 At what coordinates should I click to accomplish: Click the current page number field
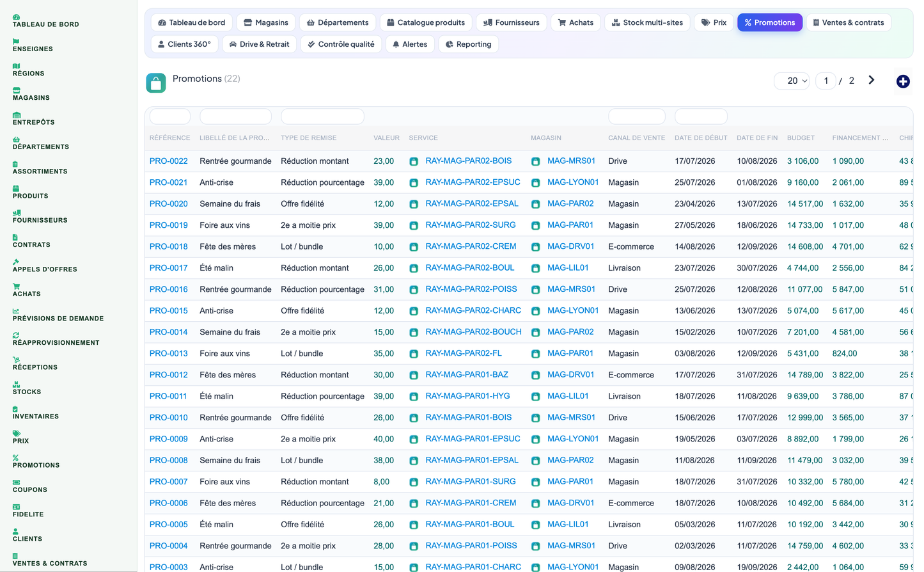(826, 81)
